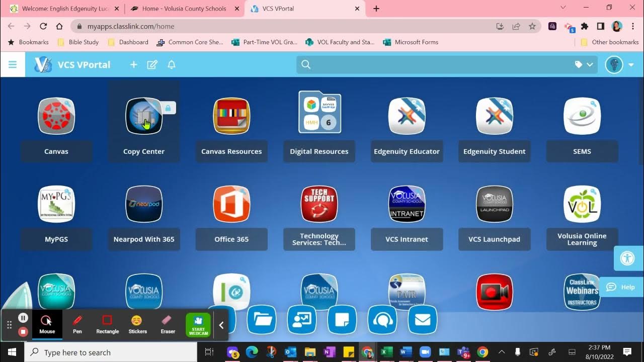
Task: Open Excel from the taskbar
Action: 386,352
